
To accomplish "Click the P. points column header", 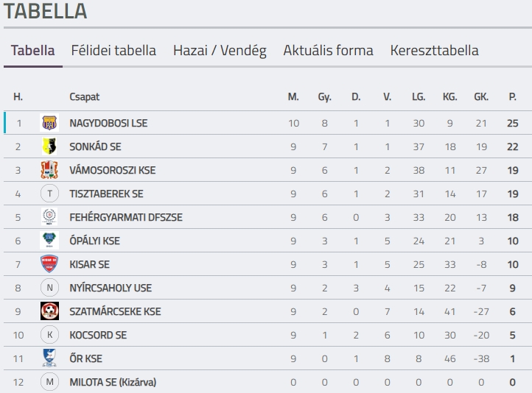I will pyautogui.click(x=512, y=97).
